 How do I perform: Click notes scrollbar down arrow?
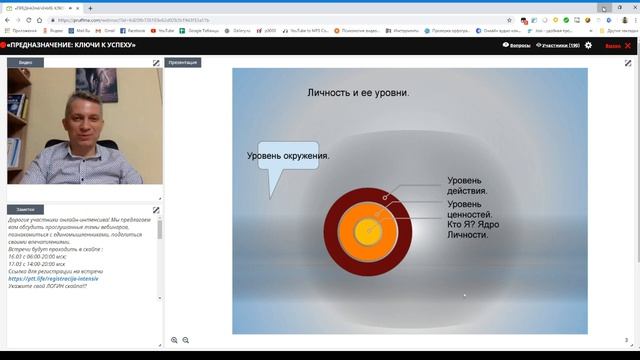tap(160, 298)
